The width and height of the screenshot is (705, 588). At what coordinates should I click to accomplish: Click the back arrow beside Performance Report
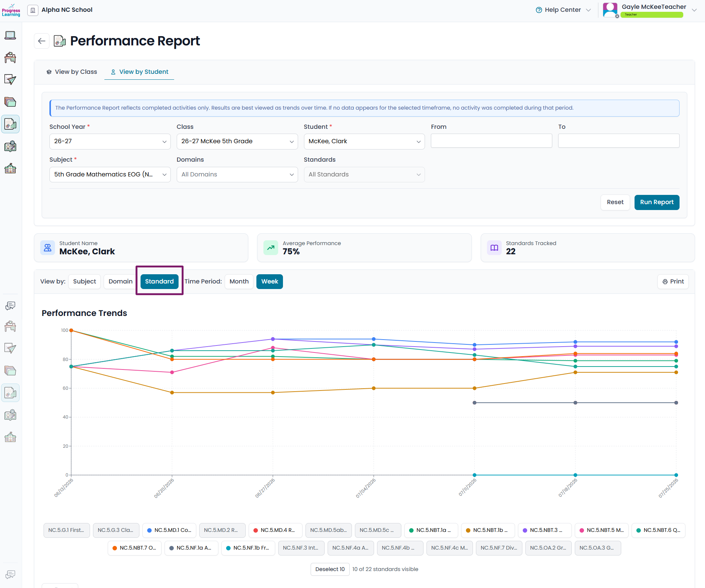pos(42,41)
